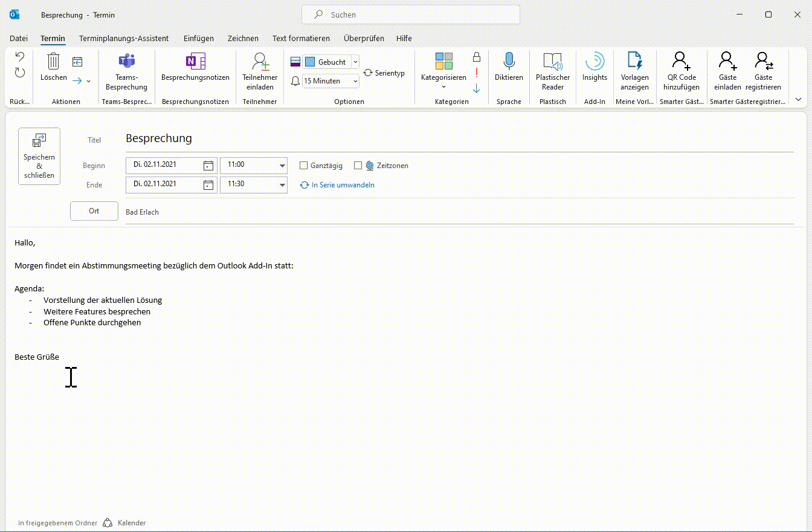The width and height of the screenshot is (812, 532).
Task: Open Besprechungsnotizen in OneNote
Action: click(195, 62)
